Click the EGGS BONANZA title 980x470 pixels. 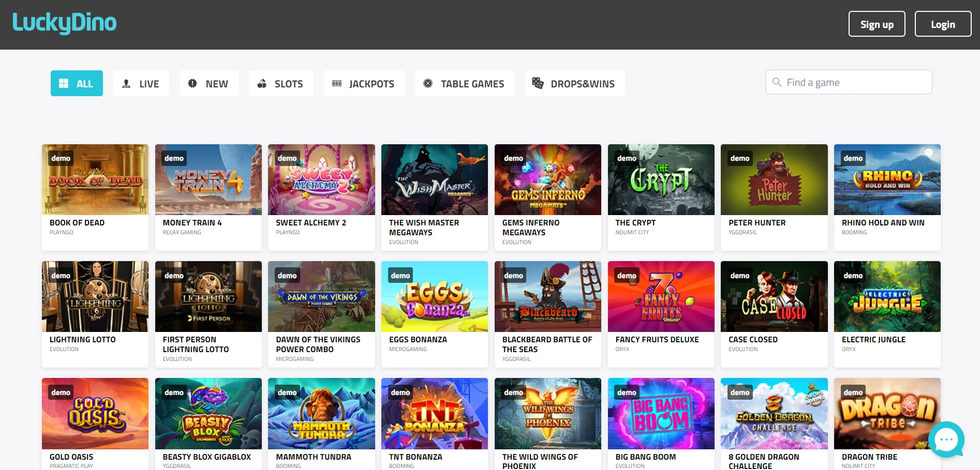[x=418, y=340]
